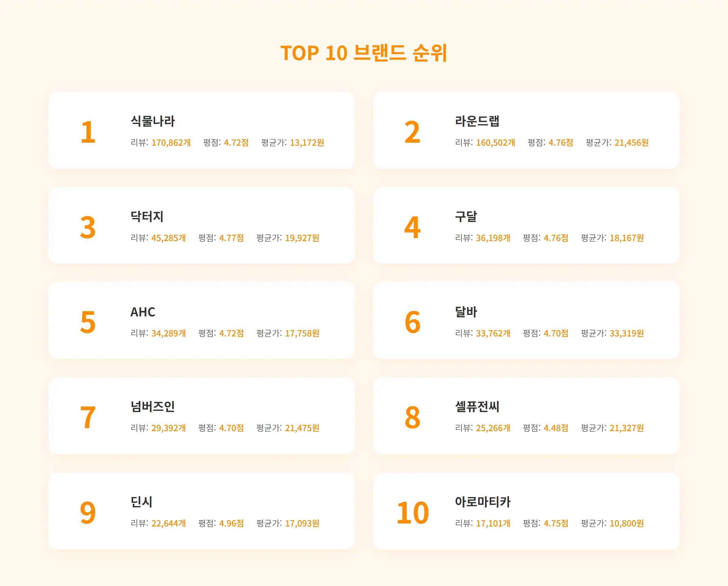Select 달바 average price 33,319원

coord(626,333)
